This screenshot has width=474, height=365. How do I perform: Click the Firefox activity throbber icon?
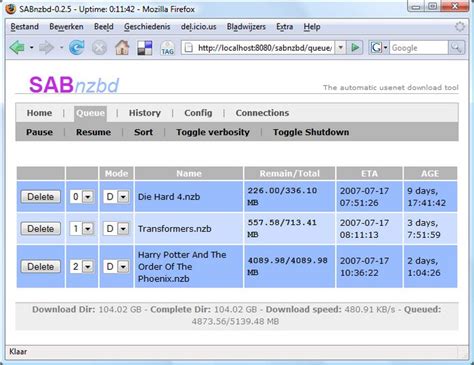460,27
